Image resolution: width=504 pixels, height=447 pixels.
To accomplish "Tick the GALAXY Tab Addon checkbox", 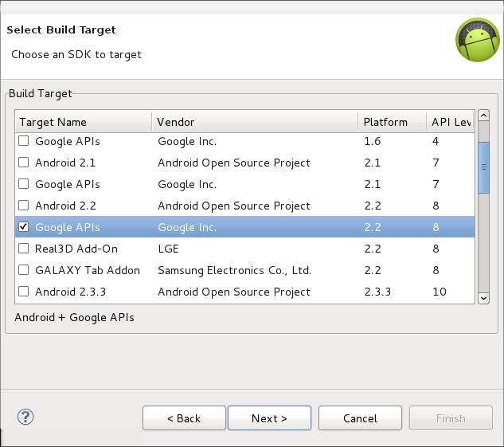I will coord(23,270).
